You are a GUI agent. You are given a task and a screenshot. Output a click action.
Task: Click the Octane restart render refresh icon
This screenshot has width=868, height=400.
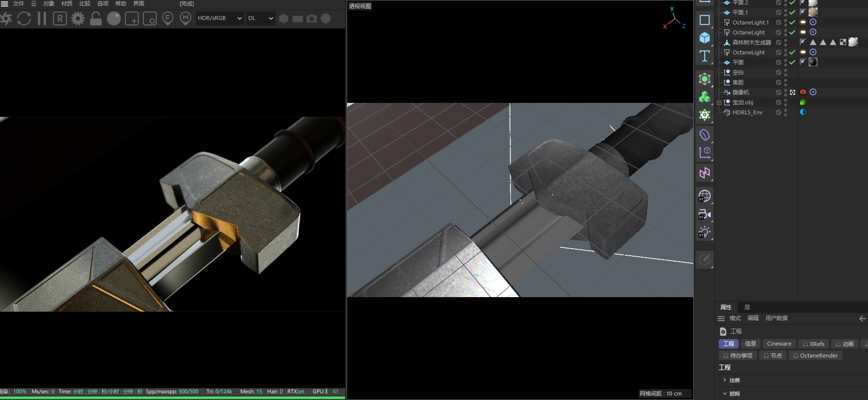tap(23, 18)
